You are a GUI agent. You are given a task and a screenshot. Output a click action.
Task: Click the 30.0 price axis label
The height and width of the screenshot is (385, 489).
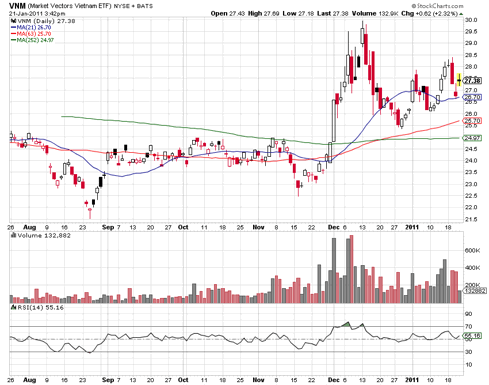(x=471, y=20)
